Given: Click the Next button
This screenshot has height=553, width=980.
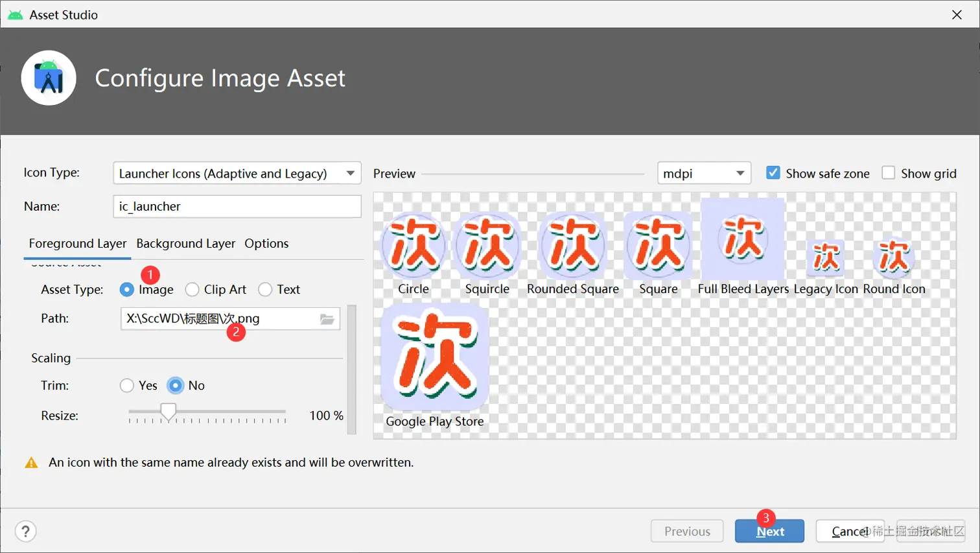Looking at the screenshot, I should (x=769, y=530).
